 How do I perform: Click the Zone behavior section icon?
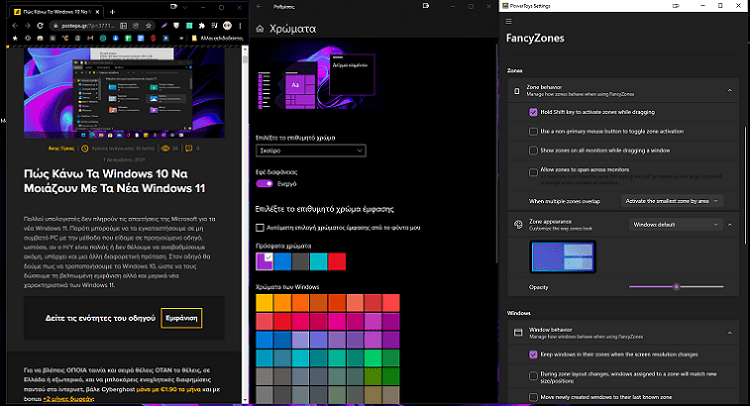point(517,90)
